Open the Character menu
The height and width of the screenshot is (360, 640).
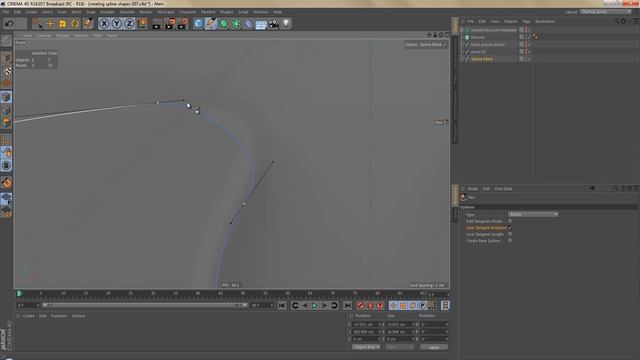188,12
